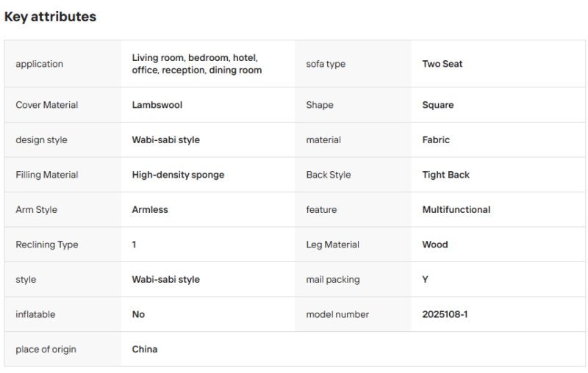
Task: Click the Wood leg material value
Action: click(x=435, y=245)
